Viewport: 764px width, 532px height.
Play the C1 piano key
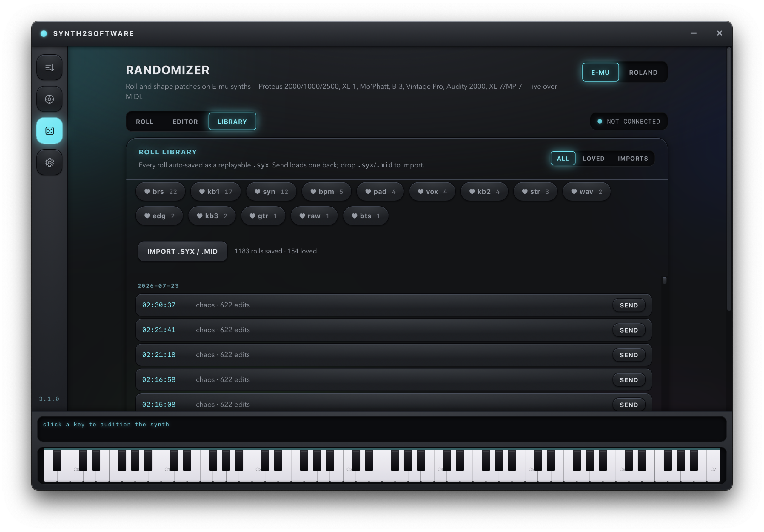(167, 466)
